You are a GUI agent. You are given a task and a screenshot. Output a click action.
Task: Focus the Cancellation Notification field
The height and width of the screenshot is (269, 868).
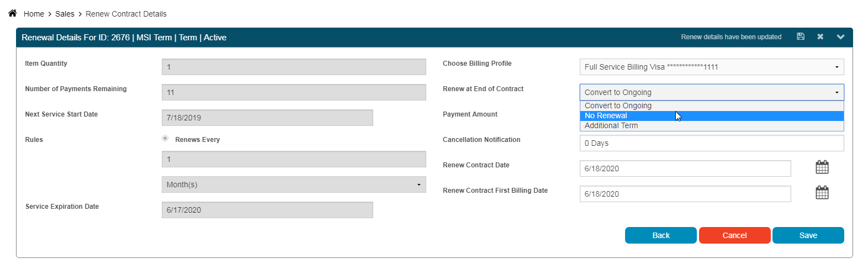point(712,143)
